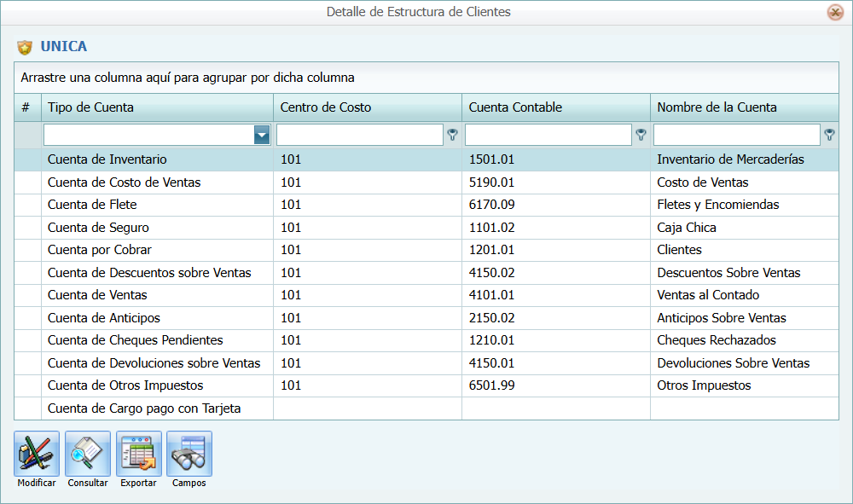Select the Modificar edit icon
Screen dimensions: 853x504
pos(36,453)
